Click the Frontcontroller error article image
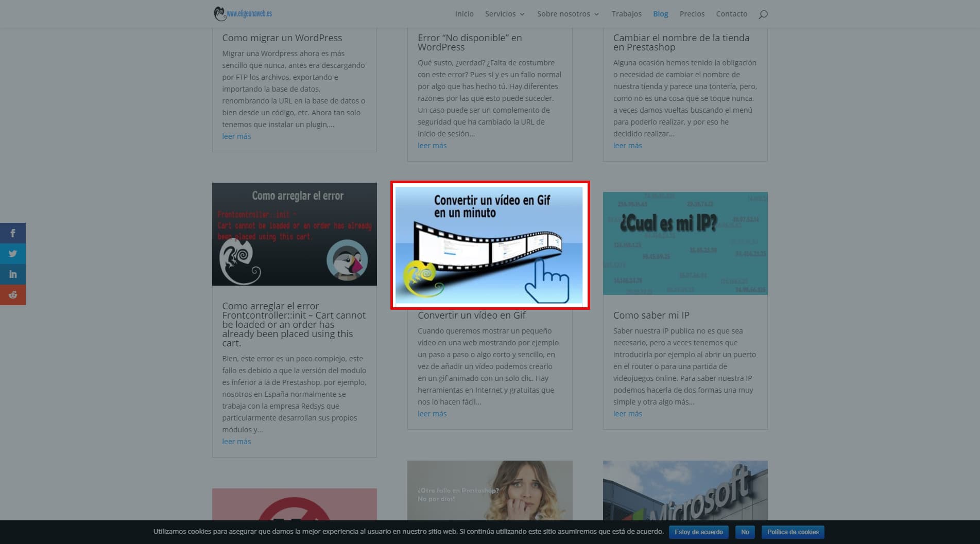Viewport: 980px width, 544px height. coord(294,234)
